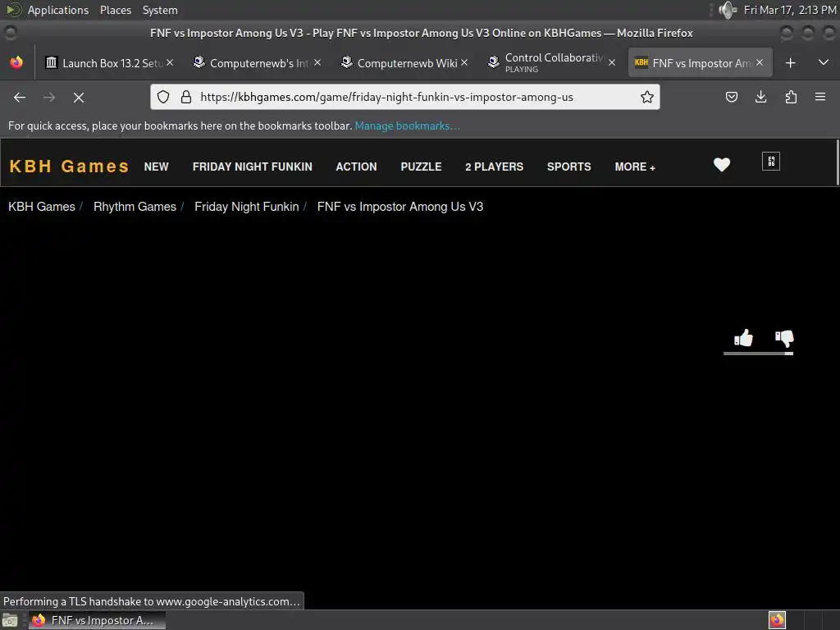Open the 2 PLAYERS games category
Screen dimensions: 840x630
(x=494, y=167)
